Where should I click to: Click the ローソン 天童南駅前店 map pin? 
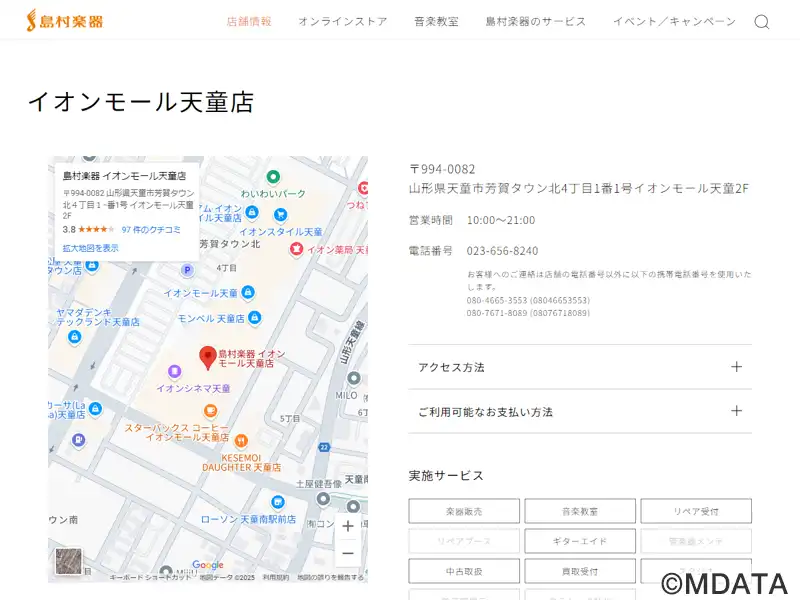[x=277, y=503]
